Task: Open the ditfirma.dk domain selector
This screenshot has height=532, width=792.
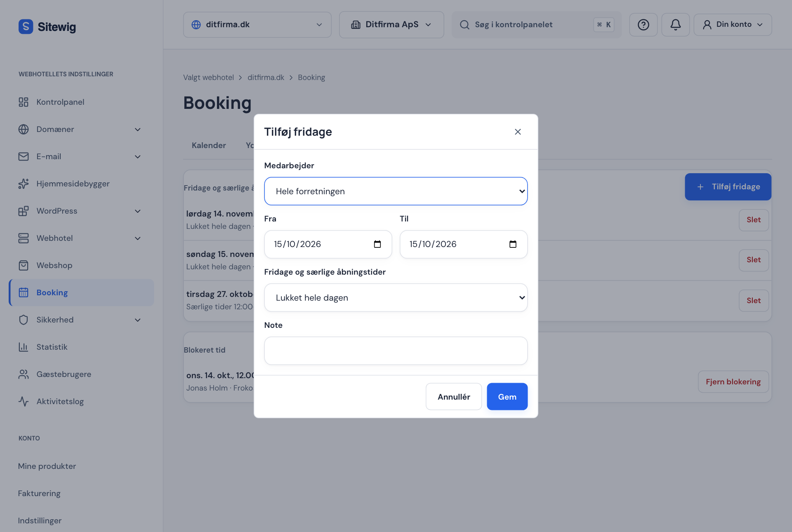Action: pyautogui.click(x=257, y=25)
